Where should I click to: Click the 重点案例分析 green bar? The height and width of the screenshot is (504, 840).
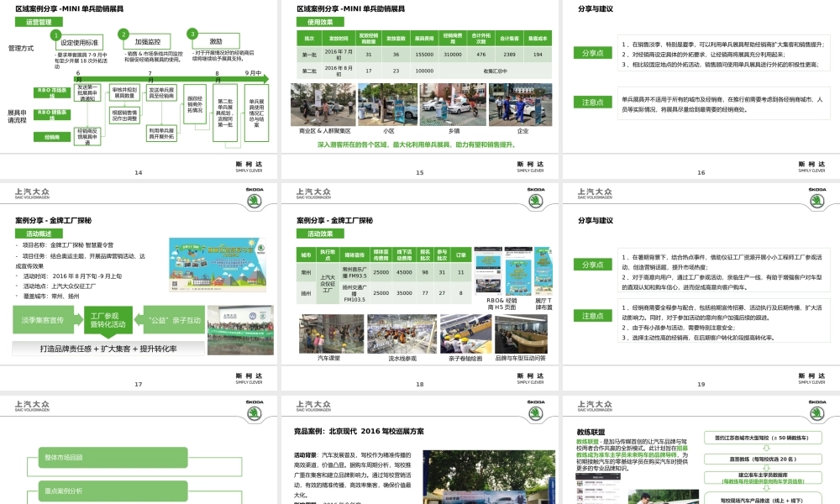coord(113,491)
